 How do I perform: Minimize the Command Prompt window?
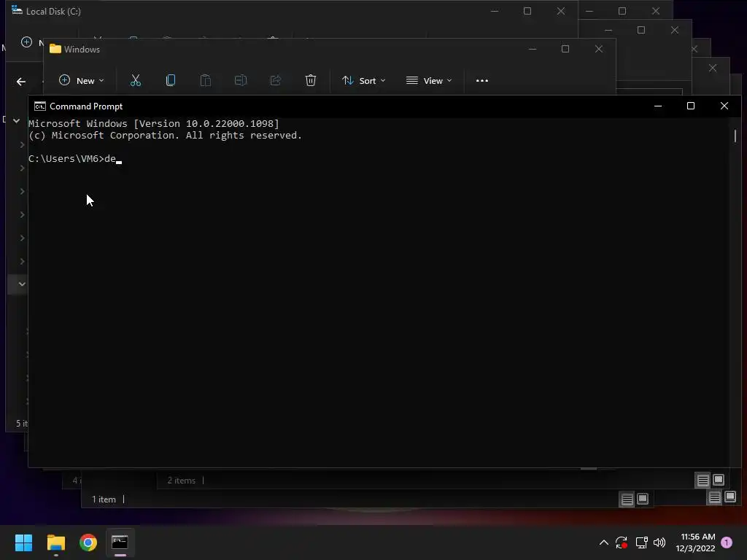click(x=658, y=106)
